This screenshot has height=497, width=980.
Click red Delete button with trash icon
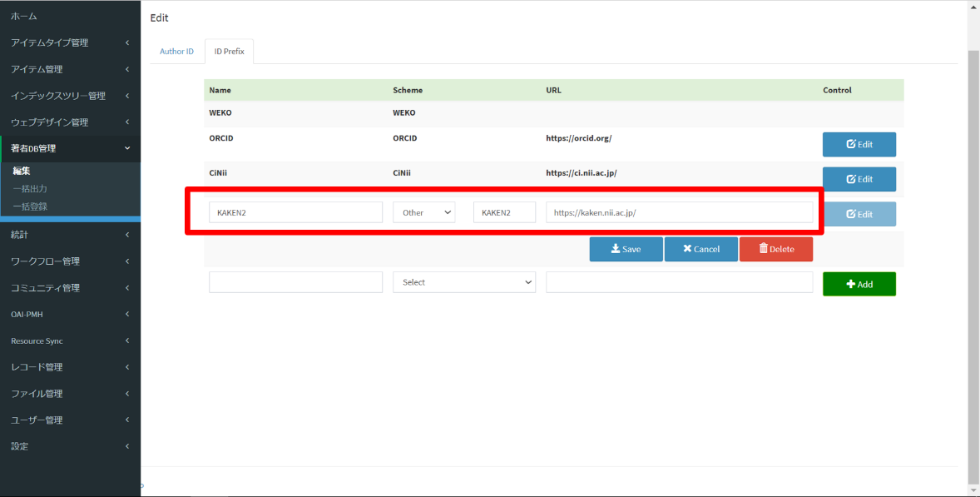pos(775,249)
